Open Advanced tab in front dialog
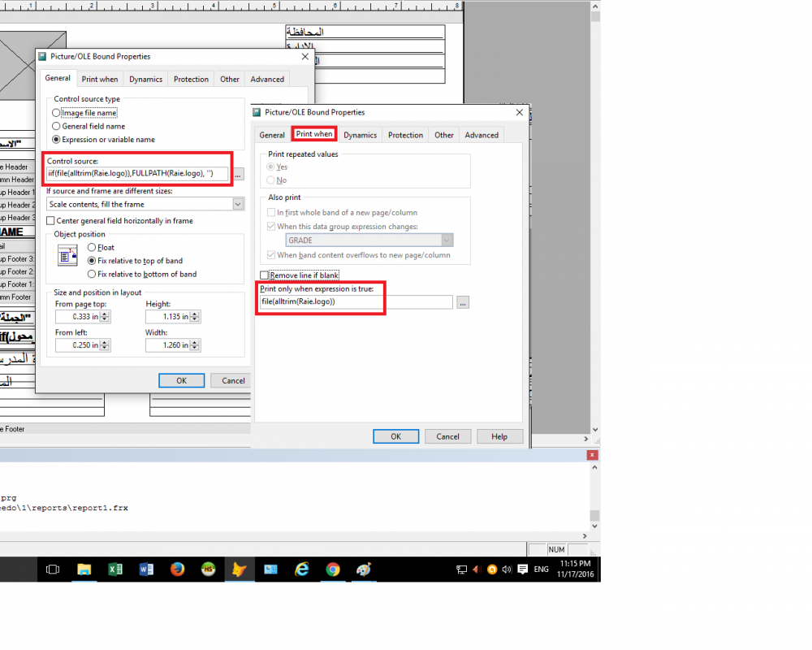 click(482, 135)
